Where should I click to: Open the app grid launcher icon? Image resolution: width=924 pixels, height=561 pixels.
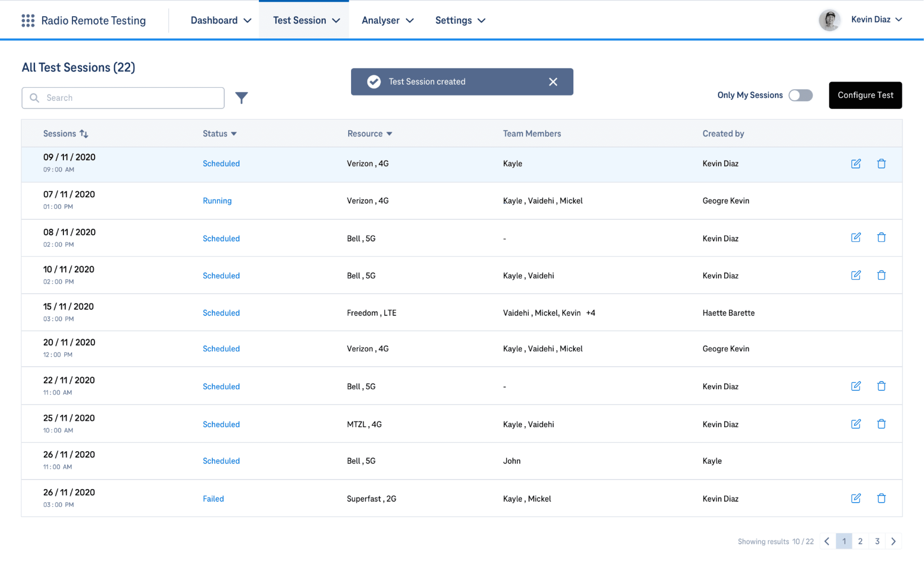click(28, 20)
